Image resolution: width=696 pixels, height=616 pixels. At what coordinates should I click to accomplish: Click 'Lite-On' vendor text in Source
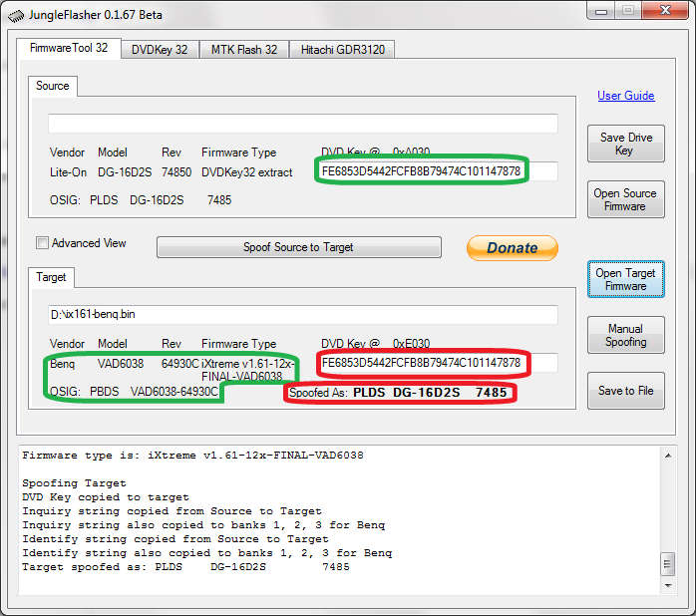[68, 172]
